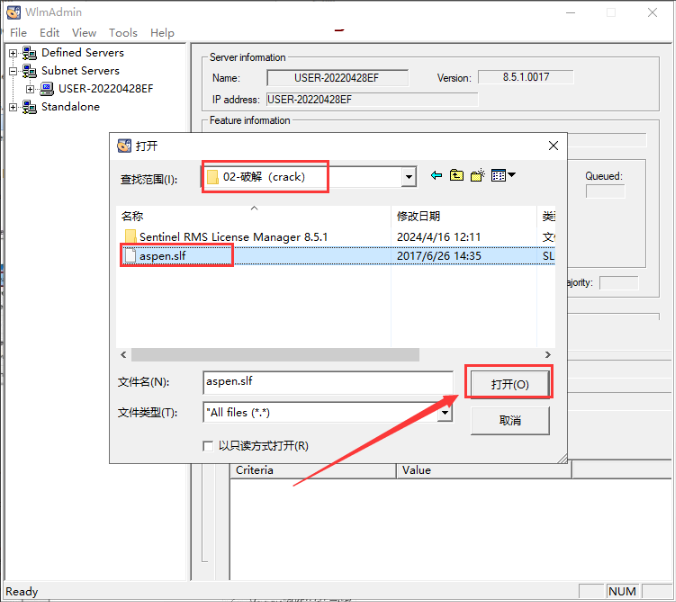Click the Subnet Servers network icon
Viewport: 676px width, 602px height.
click(x=29, y=71)
